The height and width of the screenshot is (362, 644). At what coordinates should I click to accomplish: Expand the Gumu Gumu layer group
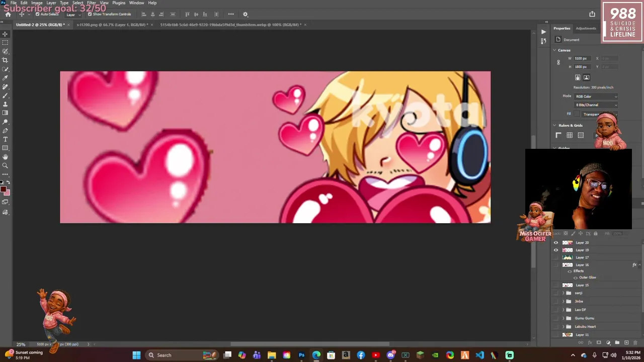point(563,318)
